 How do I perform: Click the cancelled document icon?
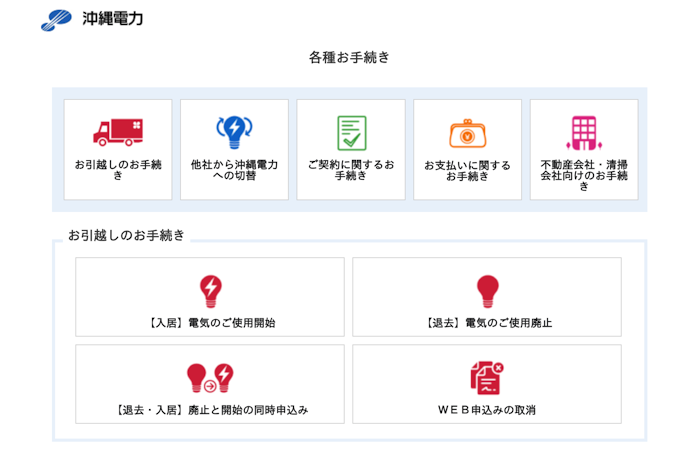coord(487,378)
